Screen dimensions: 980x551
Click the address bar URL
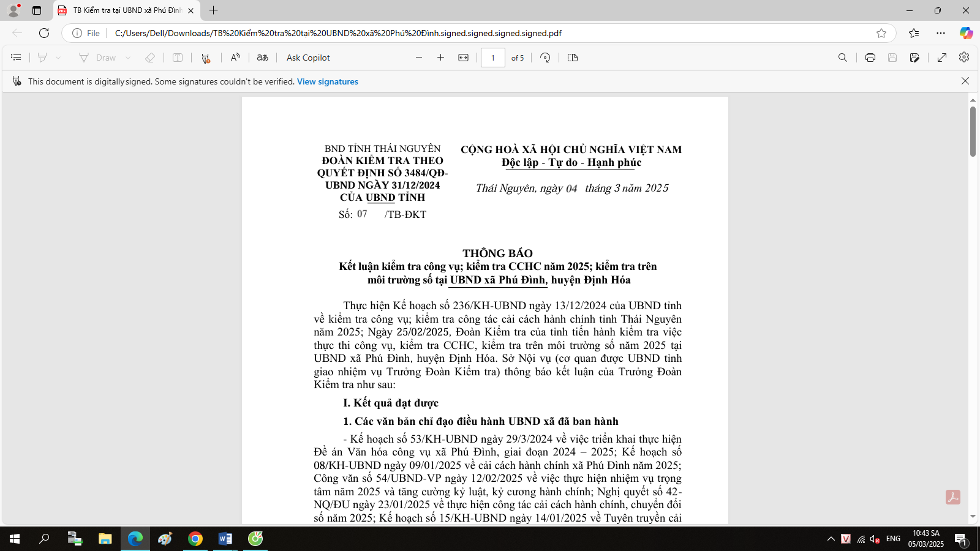pyautogui.click(x=338, y=33)
